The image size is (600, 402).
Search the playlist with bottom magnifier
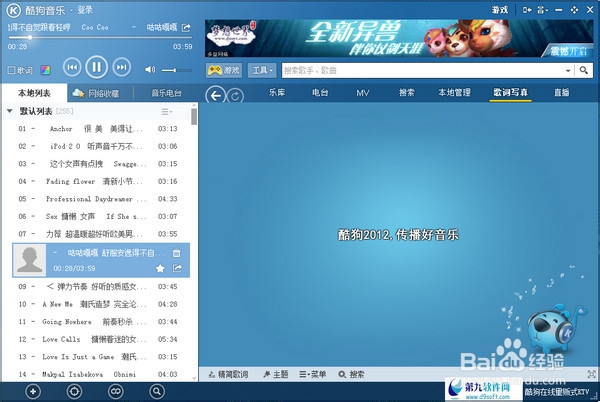tap(157, 392)
